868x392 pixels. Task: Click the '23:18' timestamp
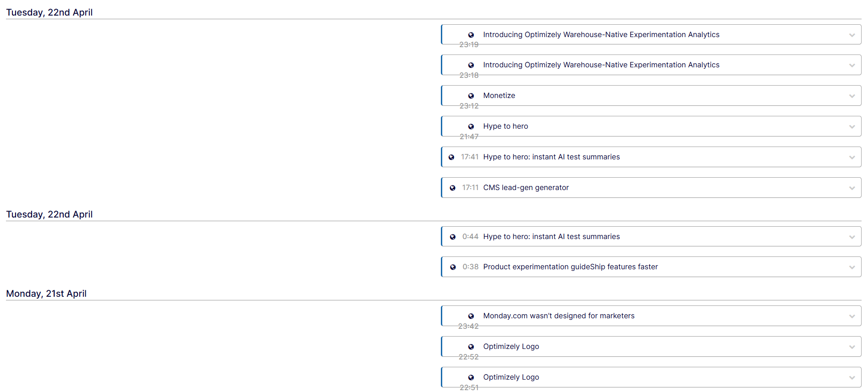469,76
